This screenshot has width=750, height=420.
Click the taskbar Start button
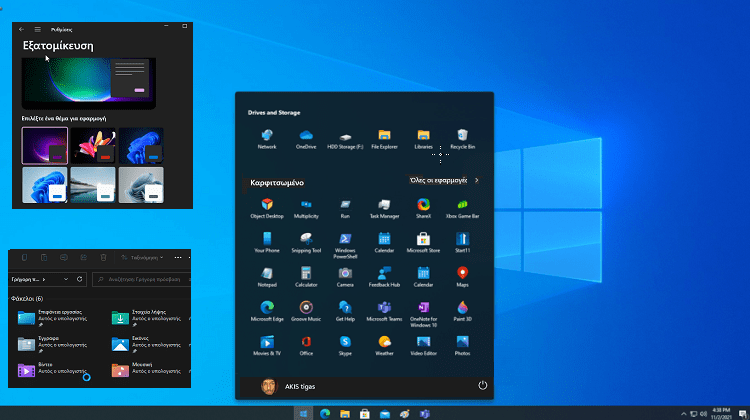tap(303, 414)
